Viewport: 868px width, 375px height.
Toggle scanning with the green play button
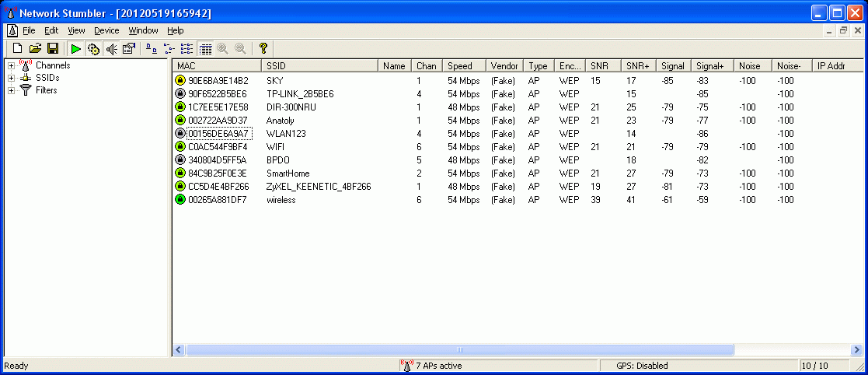76,49
